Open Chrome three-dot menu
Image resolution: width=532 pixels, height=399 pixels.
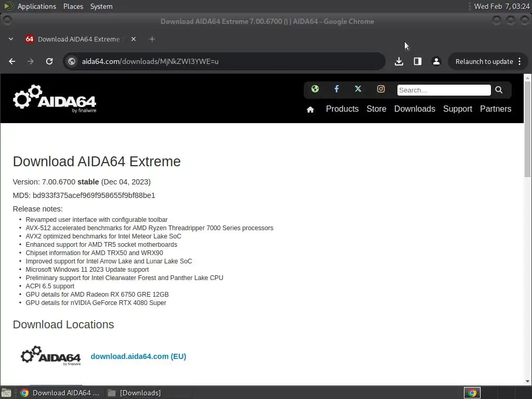coord(520,61)
